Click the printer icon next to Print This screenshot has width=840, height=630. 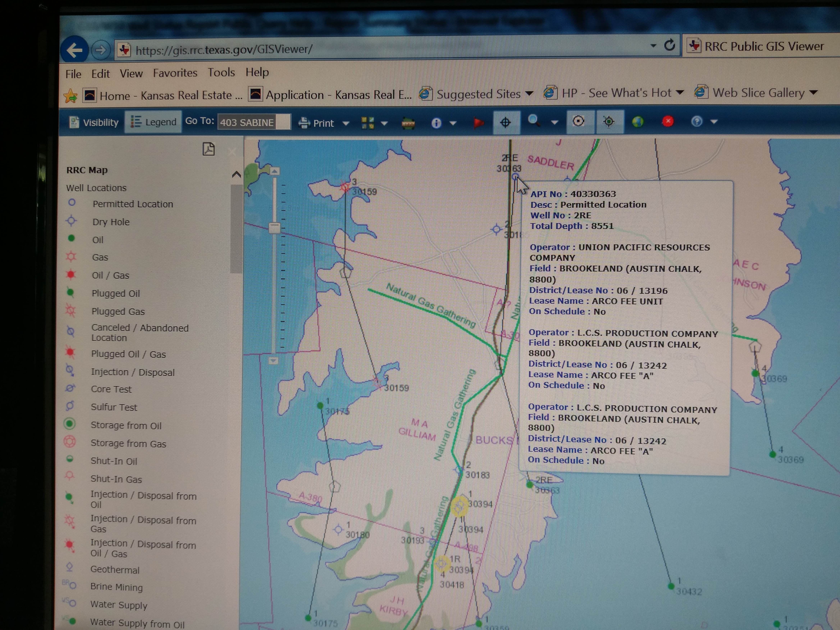tap(304, 123)
